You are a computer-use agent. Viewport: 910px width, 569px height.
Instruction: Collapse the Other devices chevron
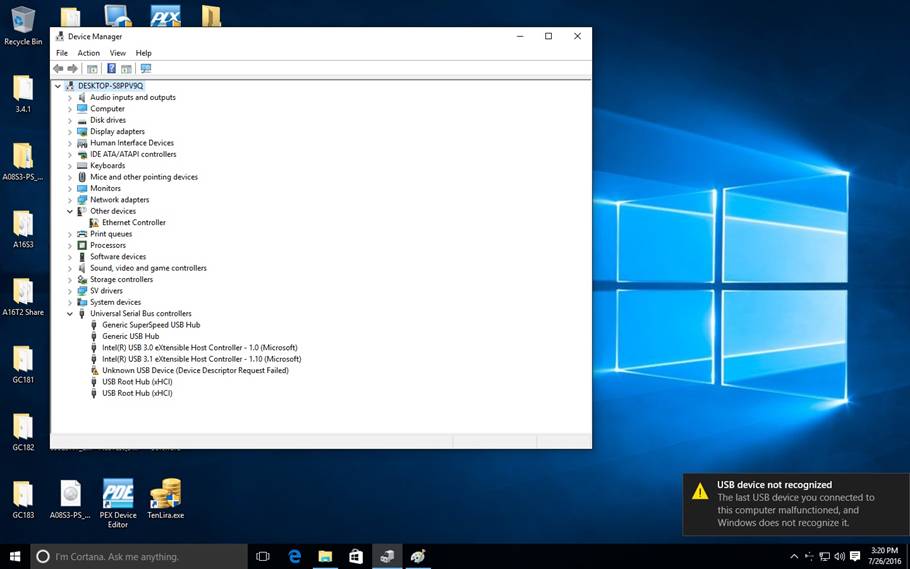click(70, 211)
